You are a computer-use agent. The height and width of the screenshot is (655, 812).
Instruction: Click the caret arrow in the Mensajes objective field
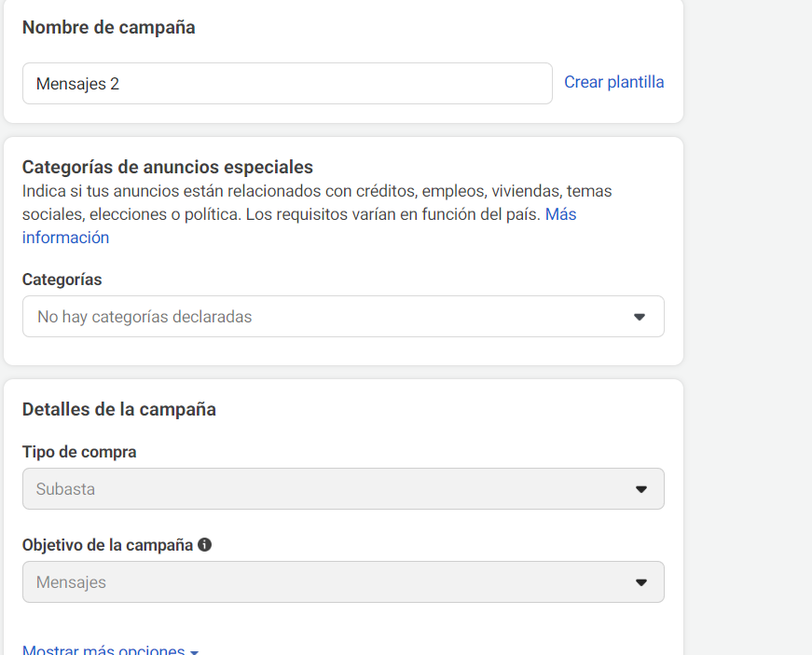click(x=641, y=582)
